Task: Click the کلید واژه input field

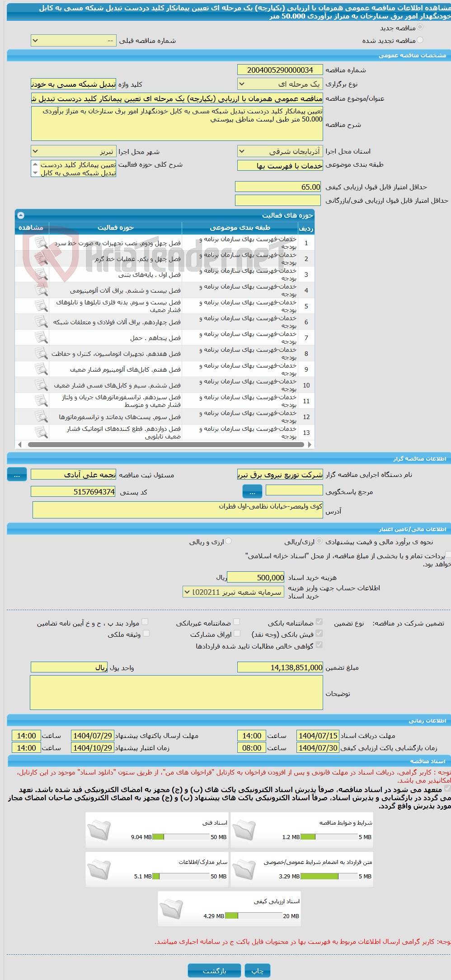Action: 73,84
